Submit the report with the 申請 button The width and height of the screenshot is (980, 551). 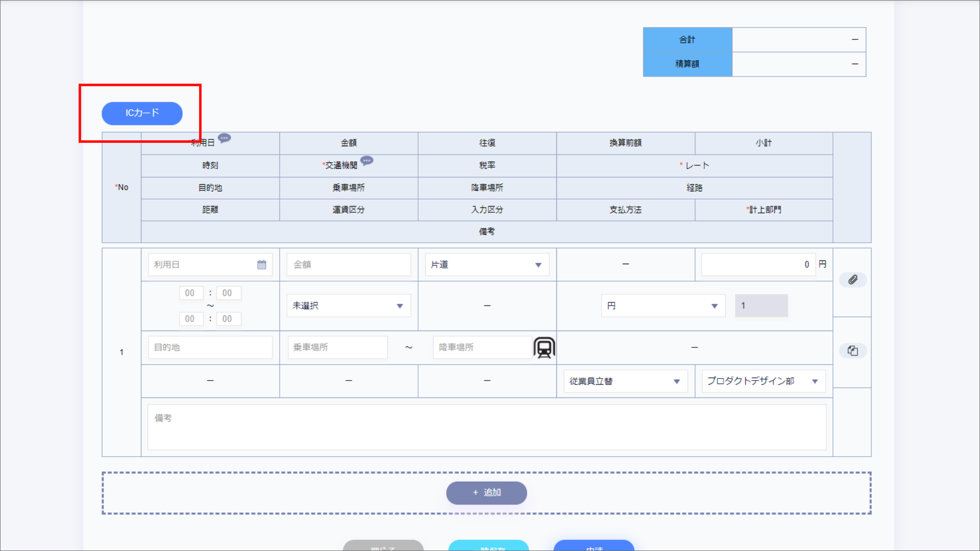point(593,547)
